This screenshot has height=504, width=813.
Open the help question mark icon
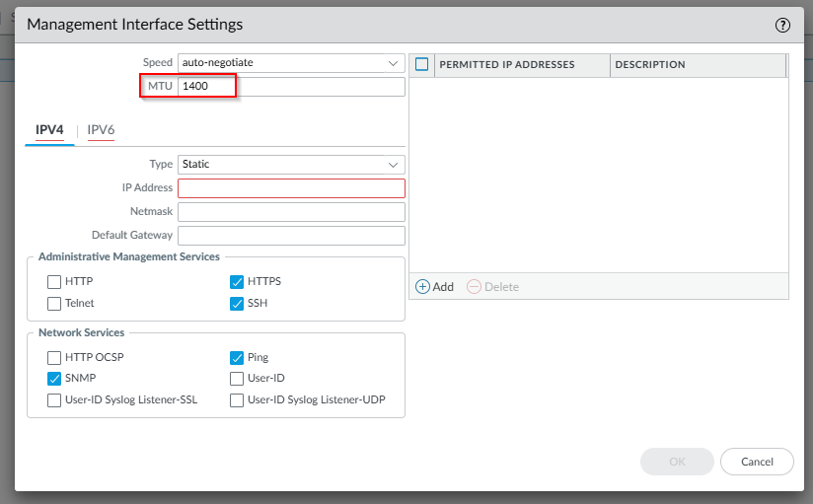point(783,25)
